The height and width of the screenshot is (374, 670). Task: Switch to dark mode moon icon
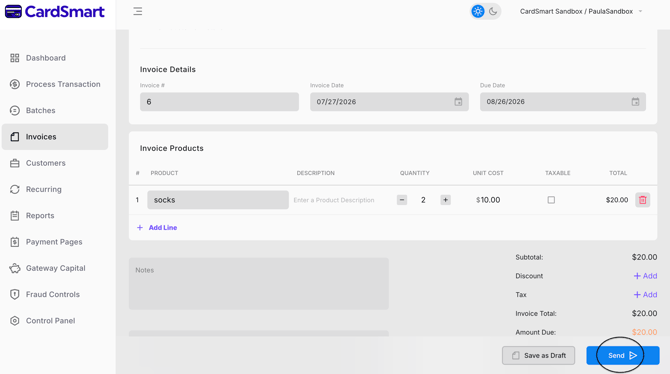[x=493, y=12]
